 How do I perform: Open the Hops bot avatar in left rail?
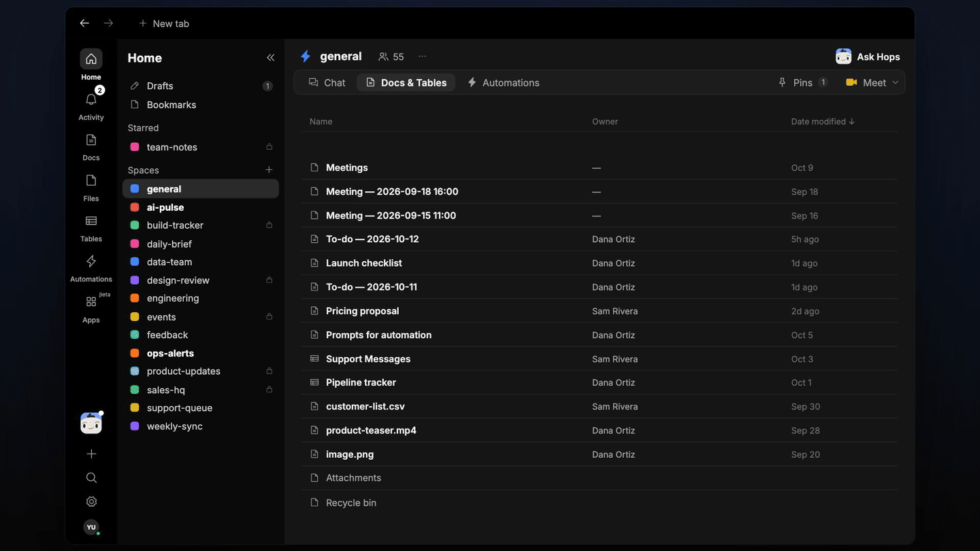coord(91,423)
